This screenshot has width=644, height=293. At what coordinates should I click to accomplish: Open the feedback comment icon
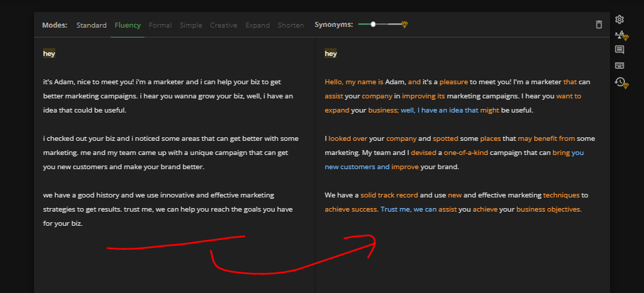(x=619, y=50)
